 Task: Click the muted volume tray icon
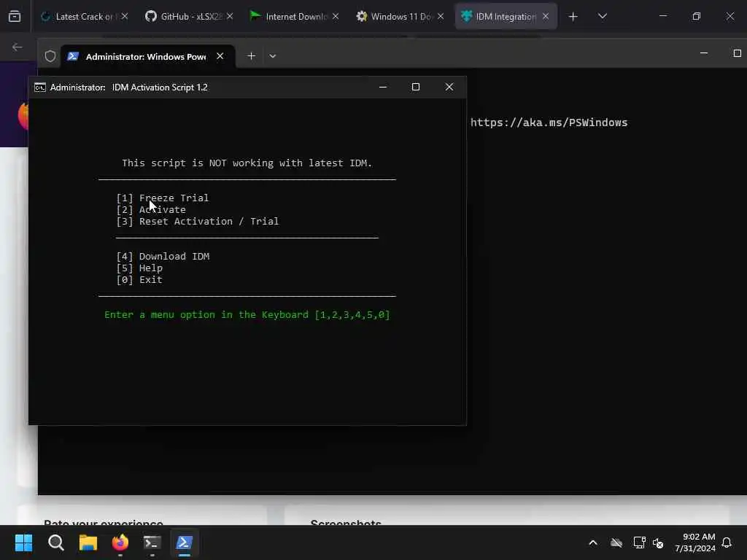pos(659,542)
